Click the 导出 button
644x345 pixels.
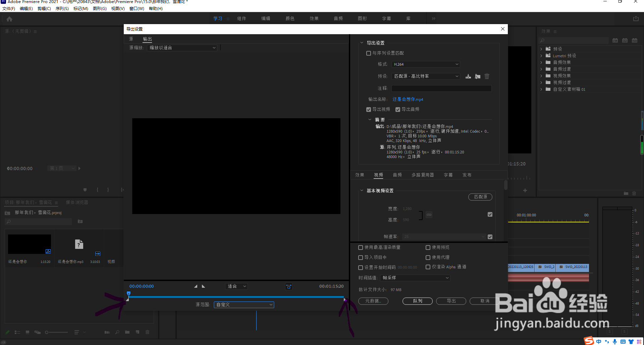click(x=451, y=301)
